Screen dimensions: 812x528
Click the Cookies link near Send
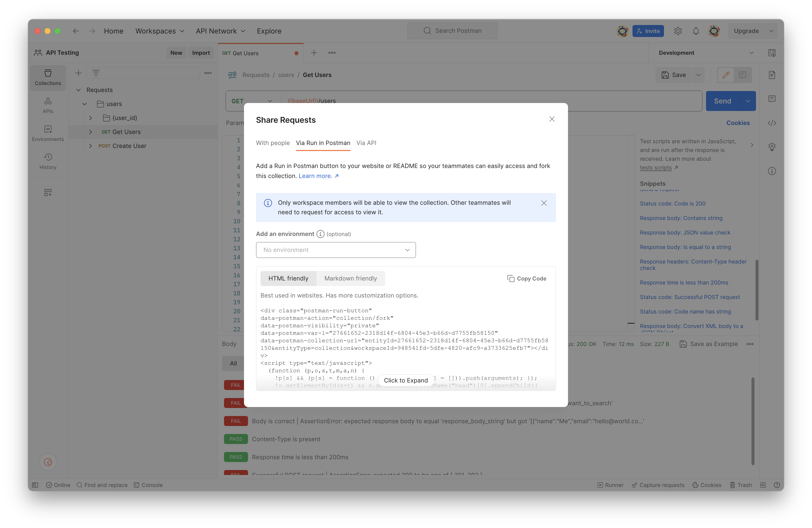click(737, 123)
